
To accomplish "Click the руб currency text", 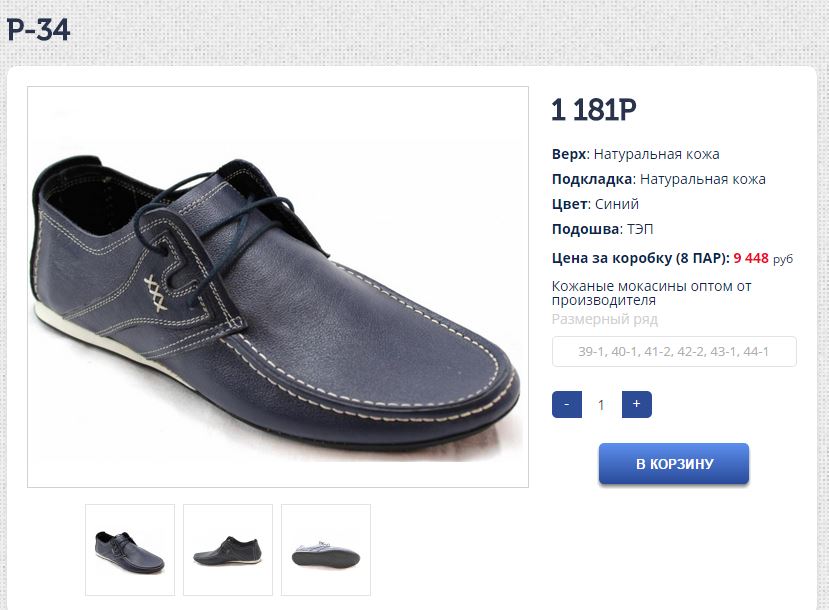I will click(x=783, y=259).
